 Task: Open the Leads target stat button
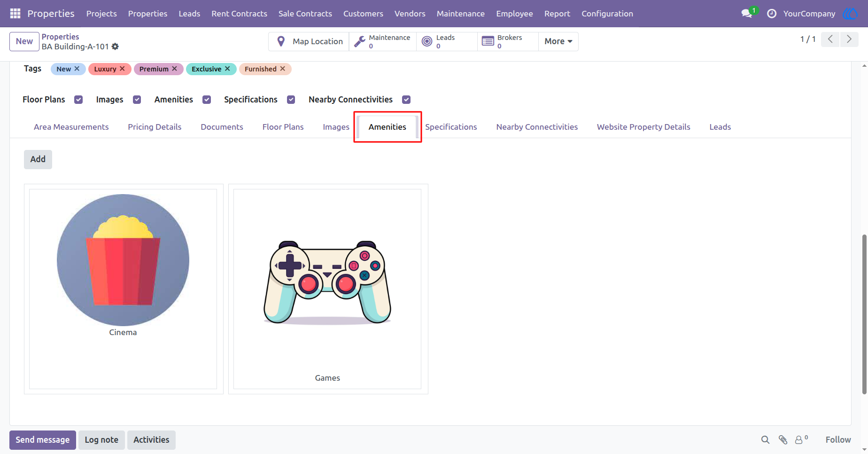pos(447,41)
